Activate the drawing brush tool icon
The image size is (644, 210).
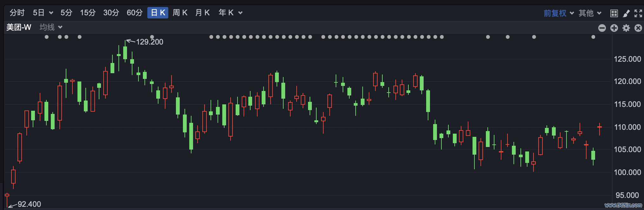tap(626, 13)
